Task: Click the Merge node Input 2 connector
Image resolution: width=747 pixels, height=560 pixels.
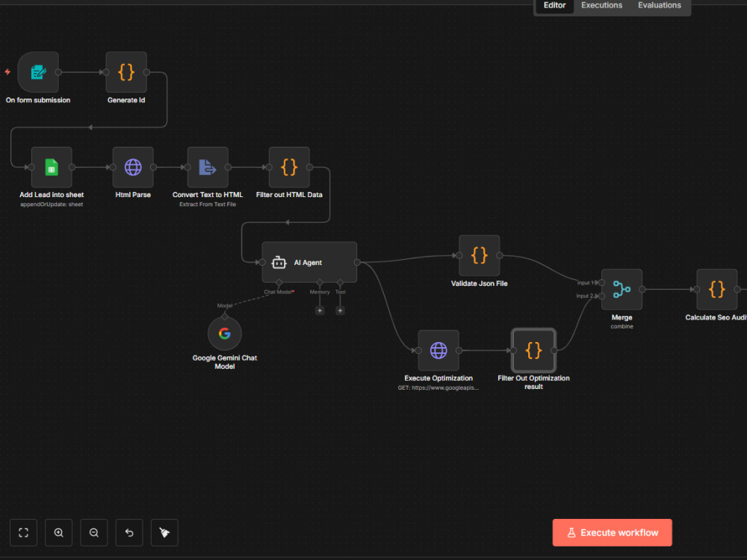Action: (x=601, y=296)
